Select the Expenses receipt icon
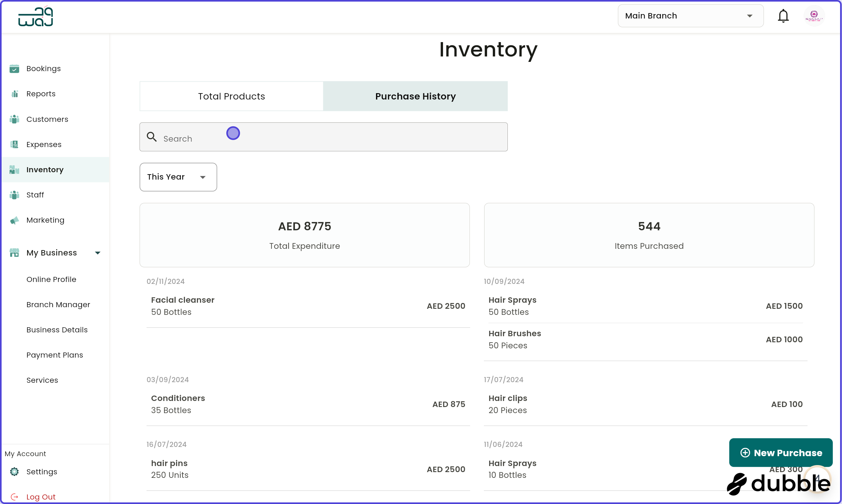The image size is (842, 504). click(x=14, y=144)
